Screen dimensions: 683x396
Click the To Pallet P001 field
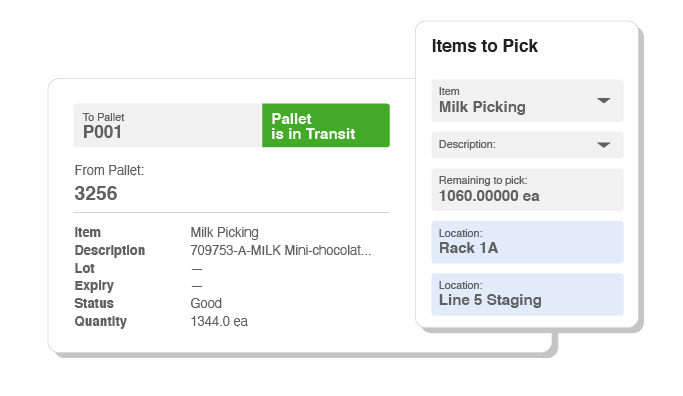tap(168, 125)
